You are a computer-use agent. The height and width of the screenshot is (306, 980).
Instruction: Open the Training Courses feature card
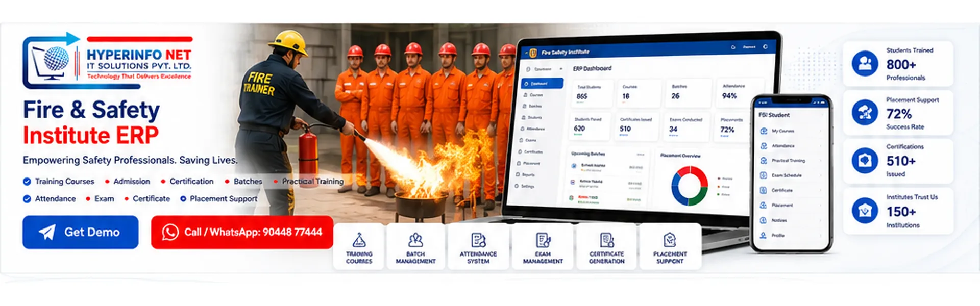(359, 246)
